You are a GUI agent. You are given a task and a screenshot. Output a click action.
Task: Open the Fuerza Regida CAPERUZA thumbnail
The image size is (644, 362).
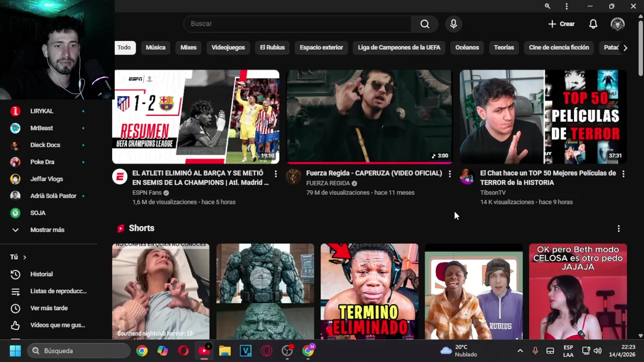click(x=369, y=117)
